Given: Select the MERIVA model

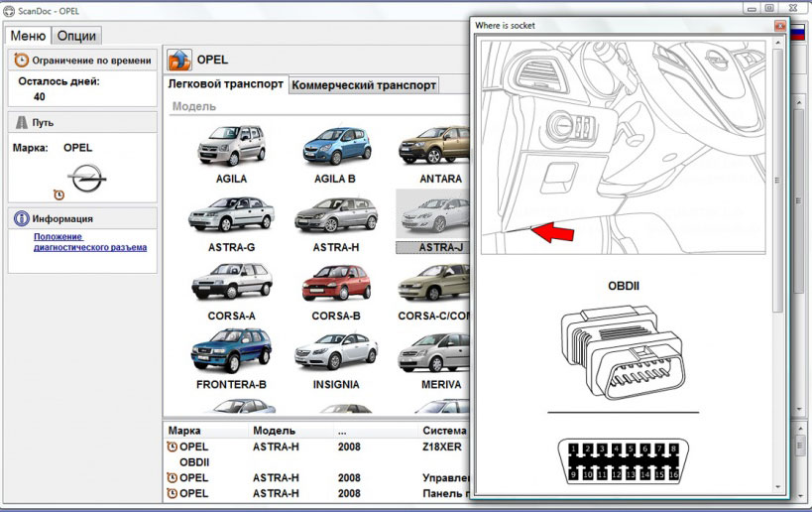Looking at the screenshot, I should (434, 359).
